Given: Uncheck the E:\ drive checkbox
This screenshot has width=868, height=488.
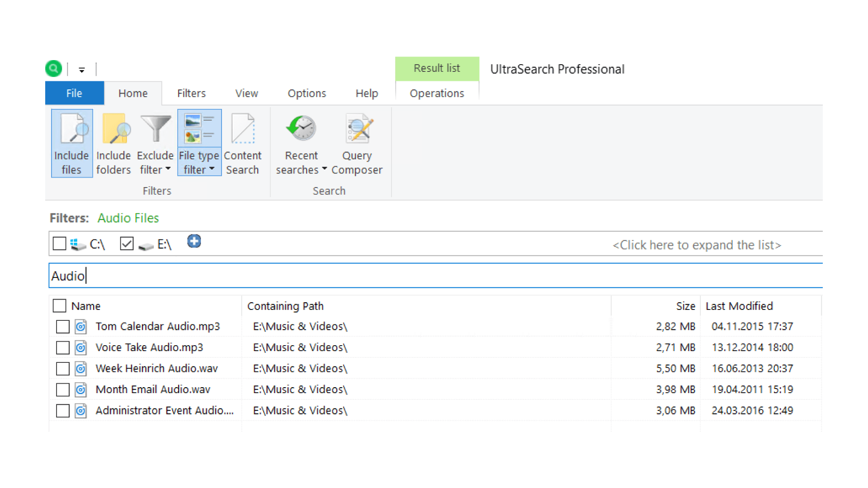Looking at the screenshot, I should tap(127, 243).
